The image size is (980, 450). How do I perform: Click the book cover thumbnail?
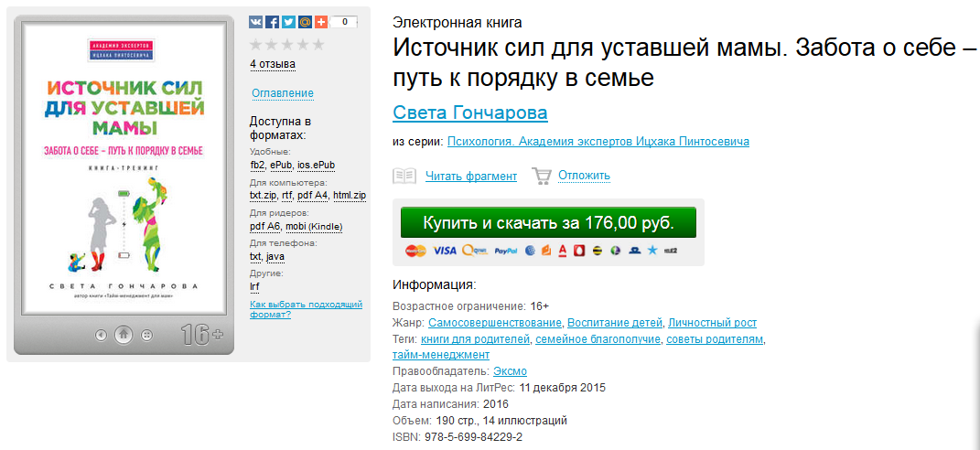click(x=124, y=169)
